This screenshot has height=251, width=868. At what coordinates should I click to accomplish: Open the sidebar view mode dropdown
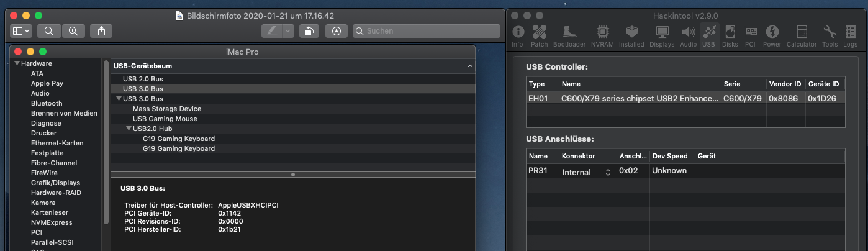(x=20, y=30)
